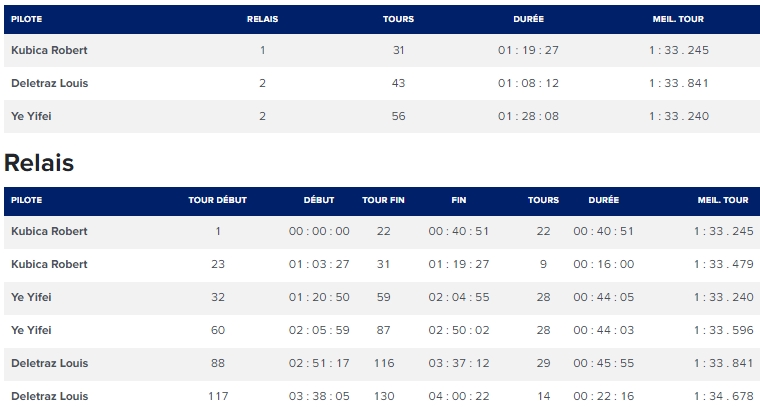Screen dimensions: 760x407
Task: Click the TOUR DÉBUT column header
Action: 218,200
